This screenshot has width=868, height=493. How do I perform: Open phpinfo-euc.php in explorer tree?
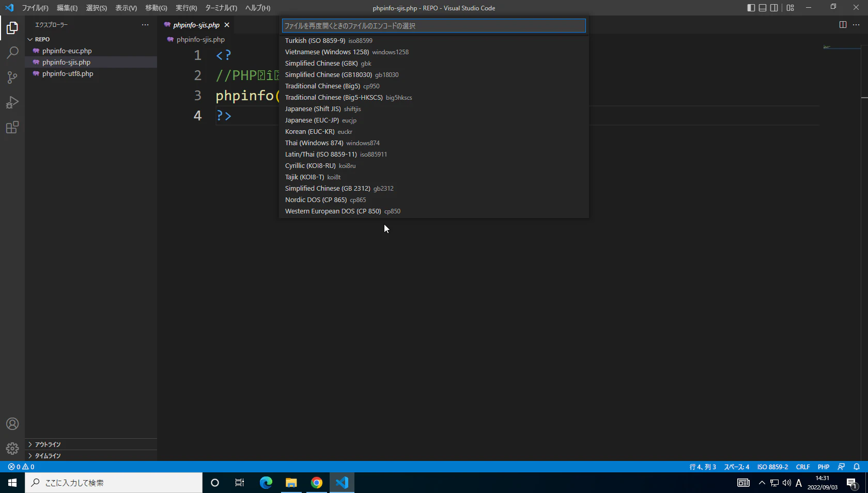[91, 51]
